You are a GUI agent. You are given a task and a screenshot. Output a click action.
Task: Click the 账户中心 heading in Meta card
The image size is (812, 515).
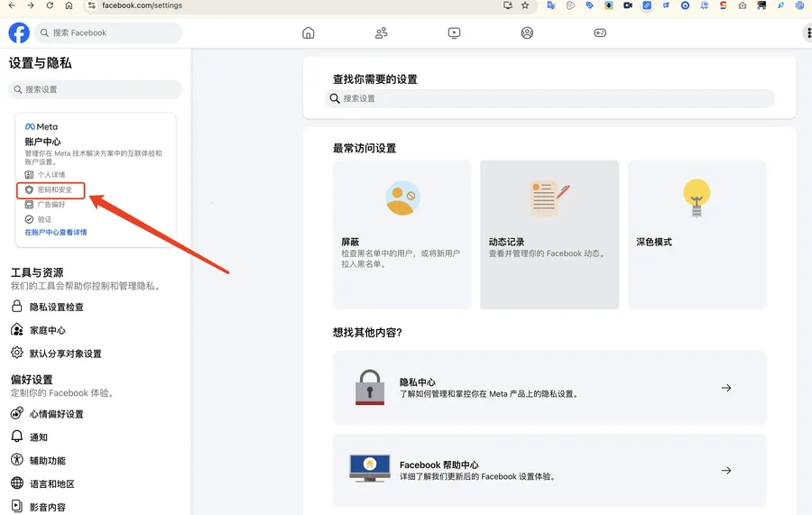tap(42, 142)
